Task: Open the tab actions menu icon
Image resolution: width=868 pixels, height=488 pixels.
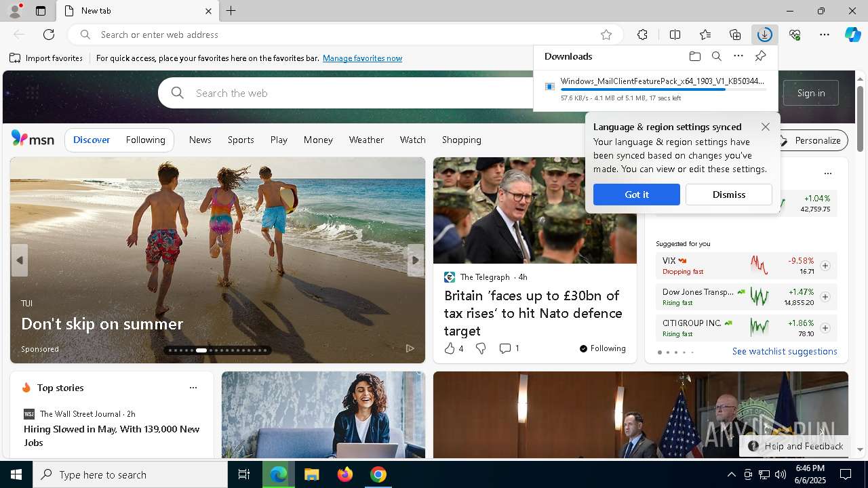Action: 41,11
